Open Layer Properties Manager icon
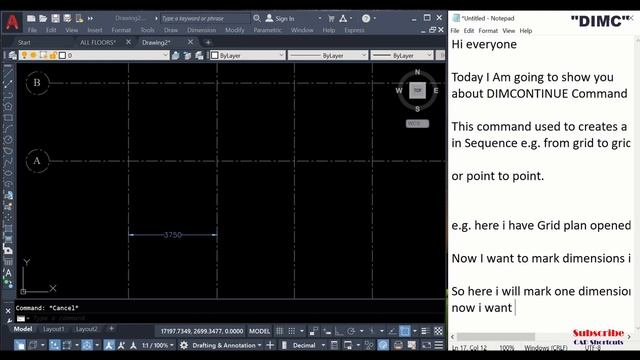Viewport: 640px width, 360px height. (x=13, y=55)
